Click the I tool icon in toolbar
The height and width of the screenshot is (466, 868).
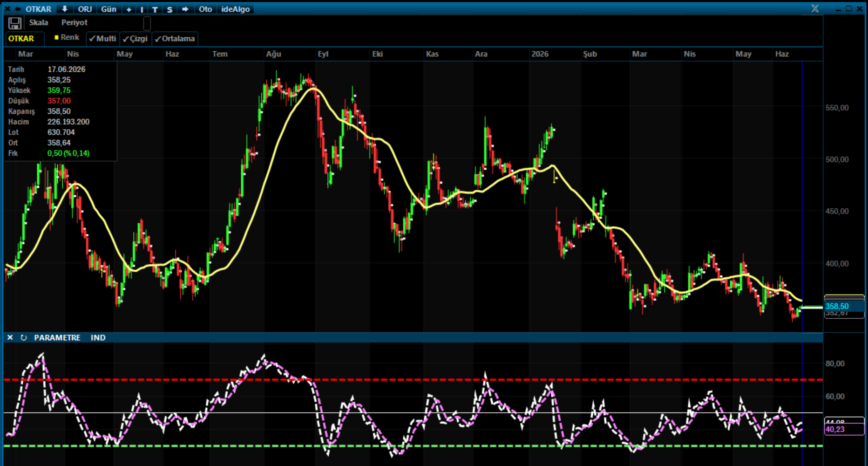(x=142, y=9)
